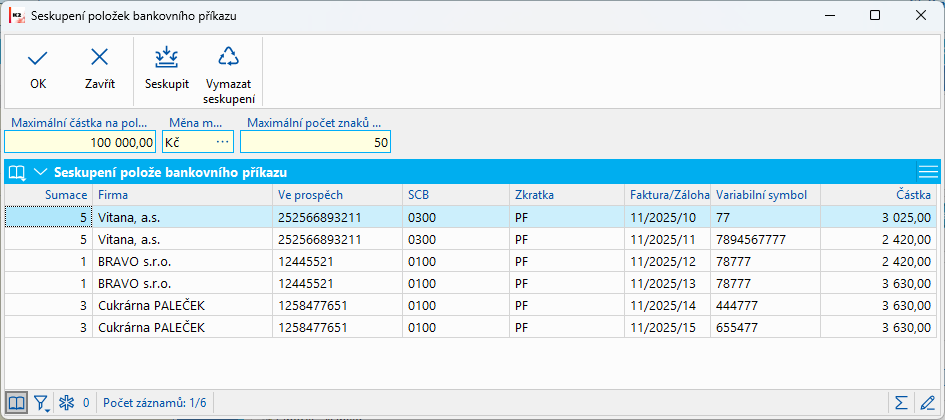Click variable symbol 655477 cell
This screenshot has height=420, width=945.
pyautogui.click(x=765, y=327)
